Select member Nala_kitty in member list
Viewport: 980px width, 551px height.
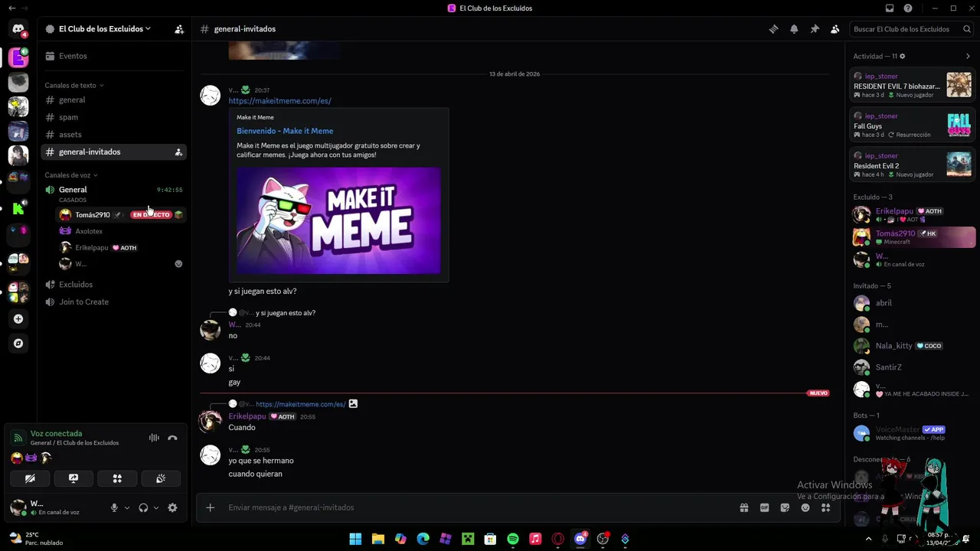913,346
